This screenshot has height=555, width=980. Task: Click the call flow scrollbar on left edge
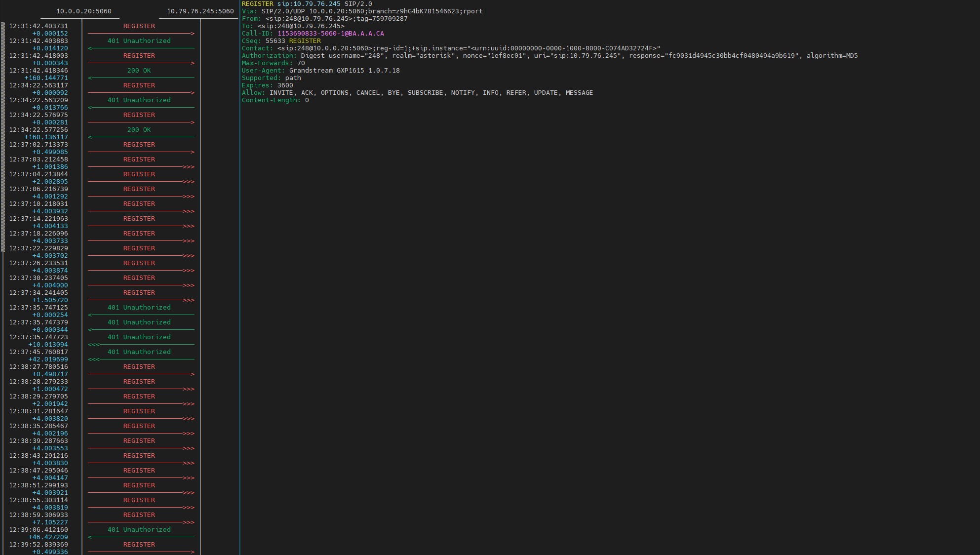[x=3, y=137]
